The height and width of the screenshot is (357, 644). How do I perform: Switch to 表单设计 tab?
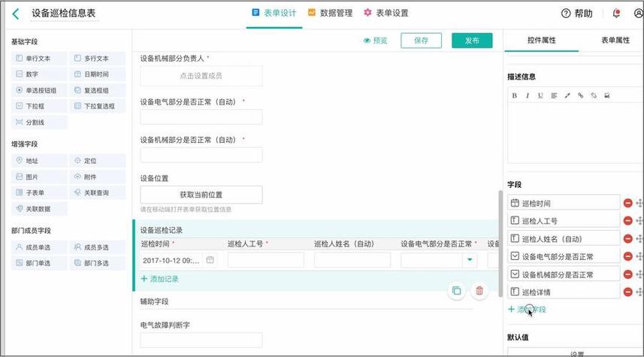pos(274,13)
